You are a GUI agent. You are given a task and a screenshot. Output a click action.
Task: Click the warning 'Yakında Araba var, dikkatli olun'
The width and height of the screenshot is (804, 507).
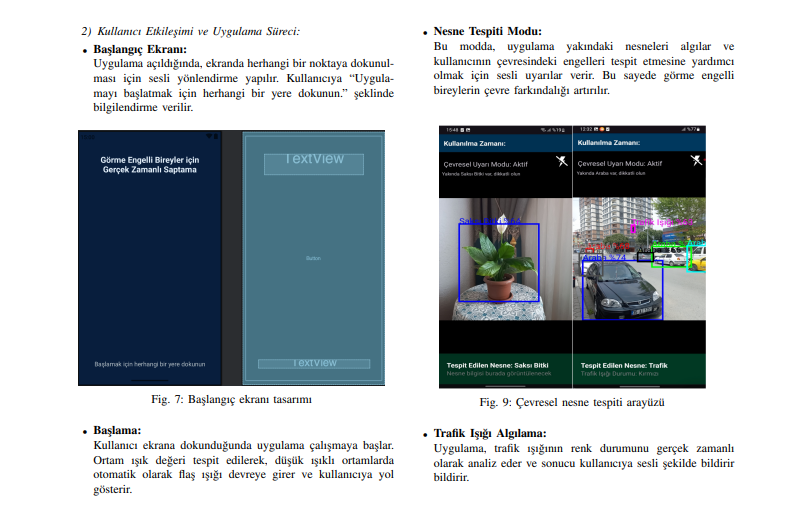point(611,173)
